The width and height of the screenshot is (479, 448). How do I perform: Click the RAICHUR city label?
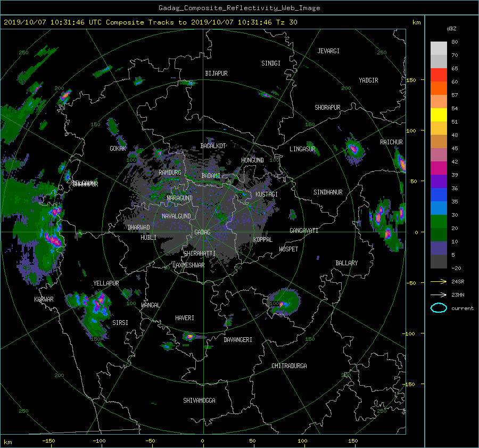(391, 142)
